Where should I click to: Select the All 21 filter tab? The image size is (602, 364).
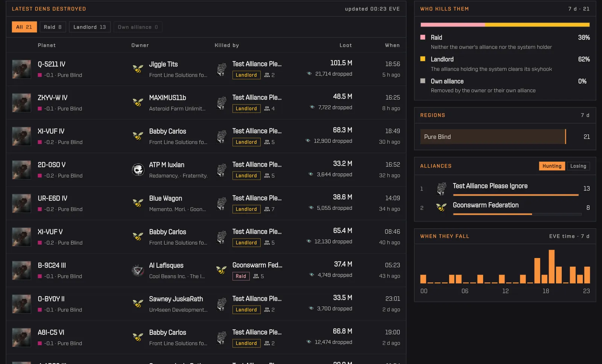tap(24, 27)
